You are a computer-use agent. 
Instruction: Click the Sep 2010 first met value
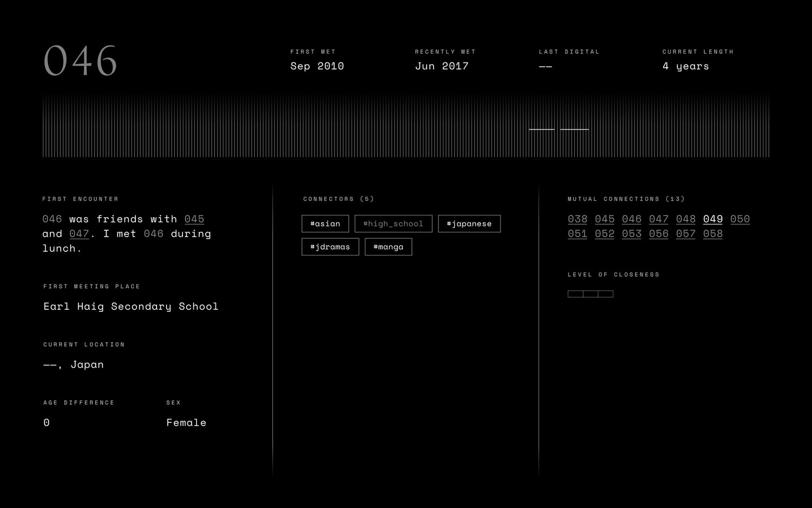tap(317, 66)
